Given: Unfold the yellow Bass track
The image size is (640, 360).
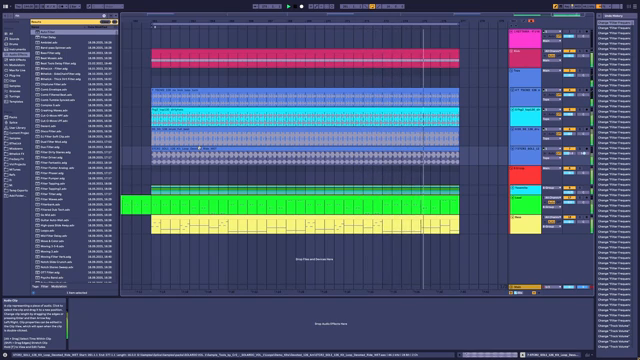Looking at the screenshot, I should click(x=512, y=218).
